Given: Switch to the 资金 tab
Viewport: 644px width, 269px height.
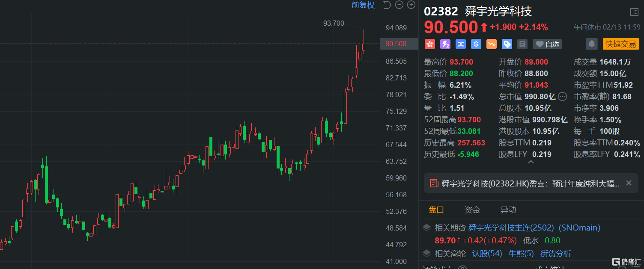Looking at the screenshot, I should pos(472,210).
